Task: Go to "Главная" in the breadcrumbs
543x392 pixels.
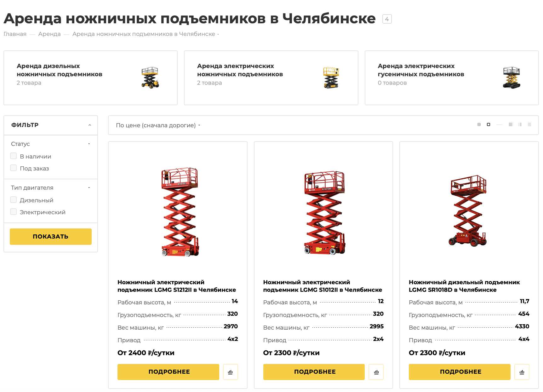Action: 15,34
